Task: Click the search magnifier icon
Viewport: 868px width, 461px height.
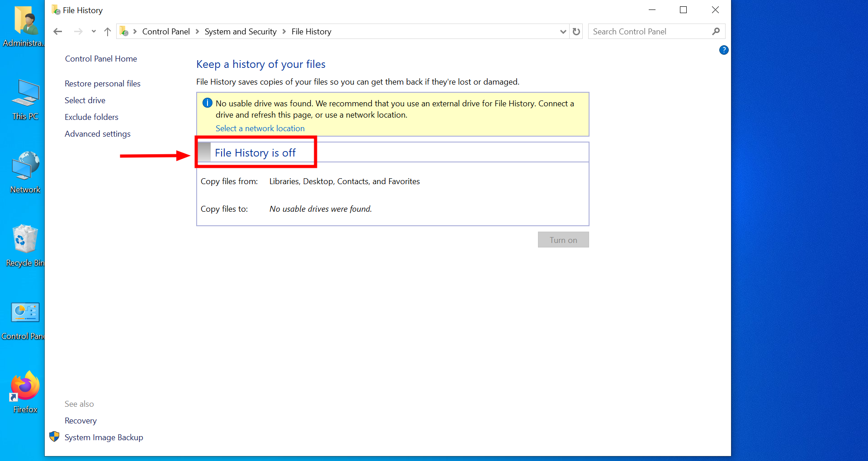Action: 716,31
